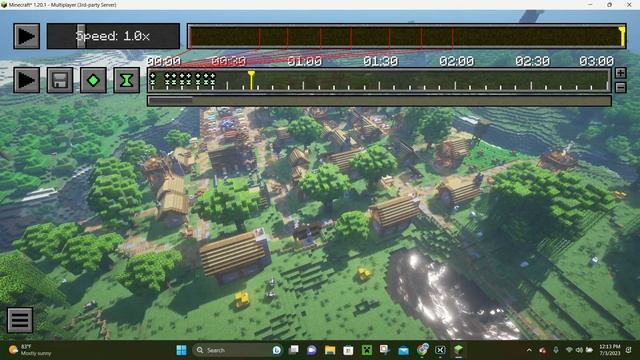Open the Chat app on taskbar
This screenshot has height=360, width=640.
[x=312, y=350]
